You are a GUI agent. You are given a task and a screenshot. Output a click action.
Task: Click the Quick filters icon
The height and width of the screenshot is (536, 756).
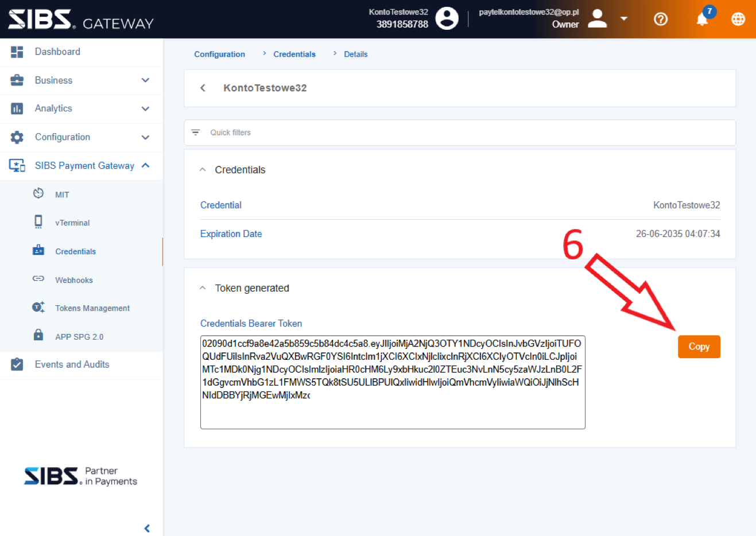click(x=196, y=133)
